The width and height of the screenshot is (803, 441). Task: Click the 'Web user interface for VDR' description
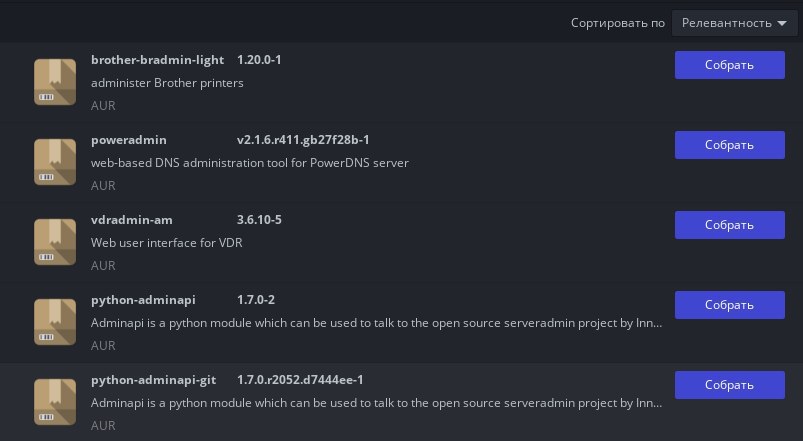tap(166, 243)
